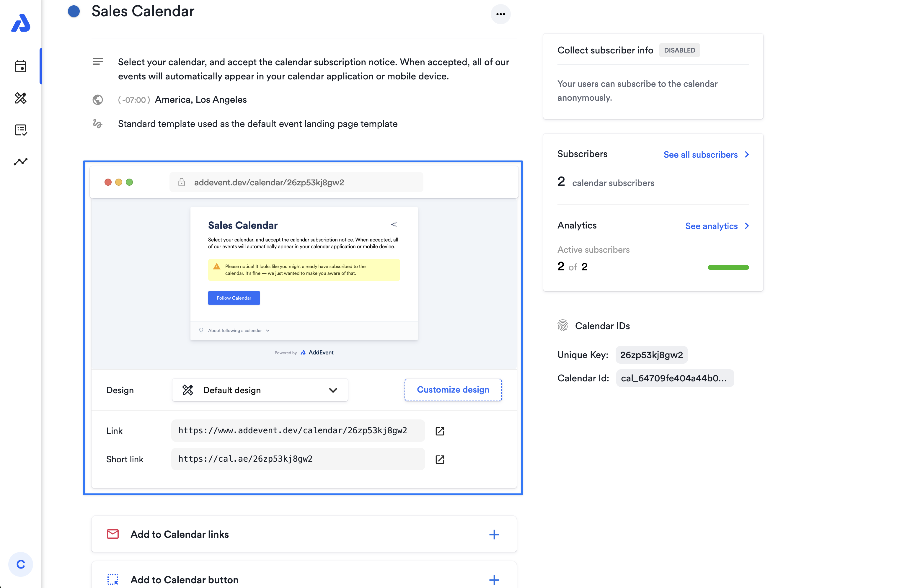
Task: Click the Customize design button
Action: click(453, 389)
